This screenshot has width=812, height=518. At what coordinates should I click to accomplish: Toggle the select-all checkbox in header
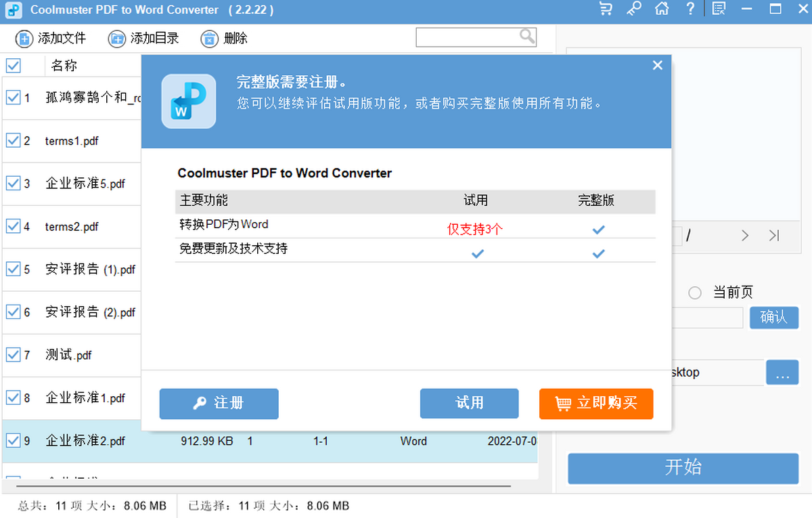pos(13,66)
